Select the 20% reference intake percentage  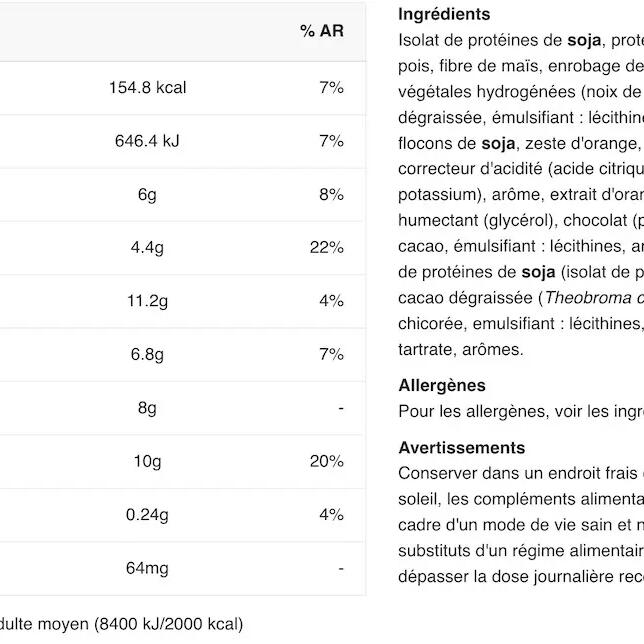(x=326, y=461)
